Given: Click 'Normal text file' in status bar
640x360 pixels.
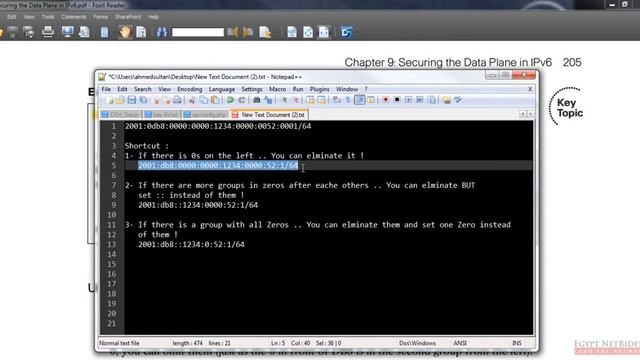Looking at the screenshot, I should pyautogui.click(x=119, y=343).
